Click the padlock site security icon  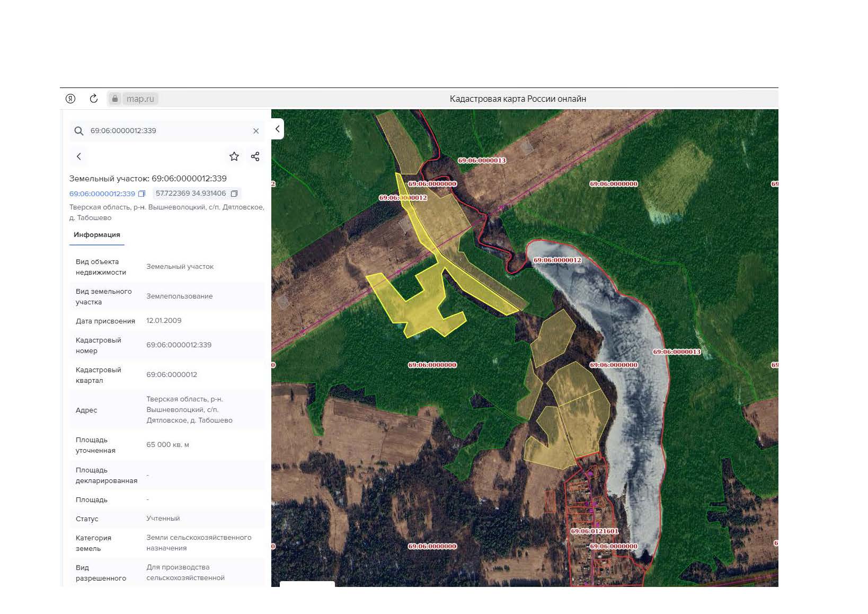click(115, 99)
